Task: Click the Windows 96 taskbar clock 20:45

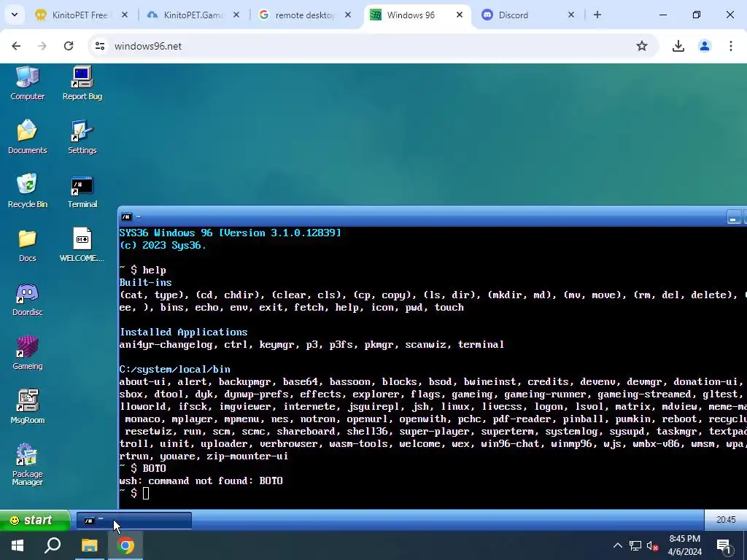Action: (x=726, y=520)
